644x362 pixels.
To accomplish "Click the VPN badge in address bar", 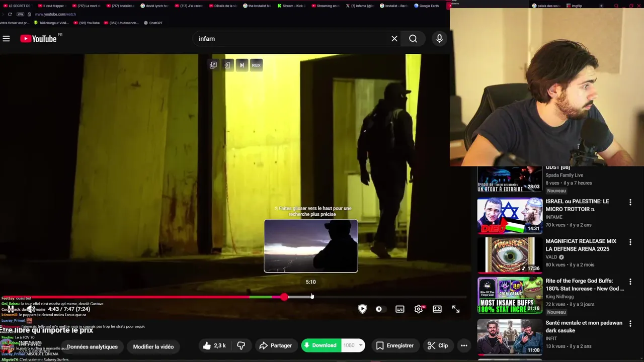I will point(20,14).
